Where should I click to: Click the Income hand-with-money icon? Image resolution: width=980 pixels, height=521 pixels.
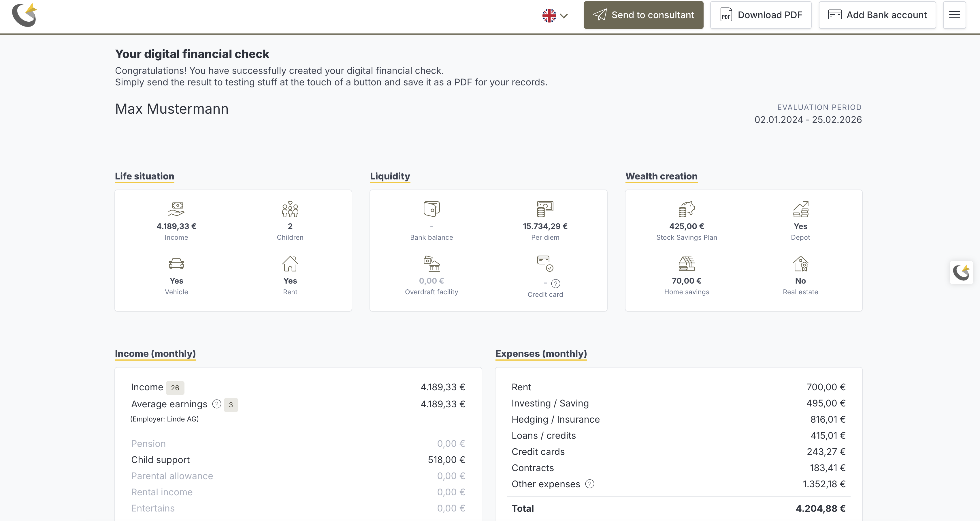click(176, 209)
